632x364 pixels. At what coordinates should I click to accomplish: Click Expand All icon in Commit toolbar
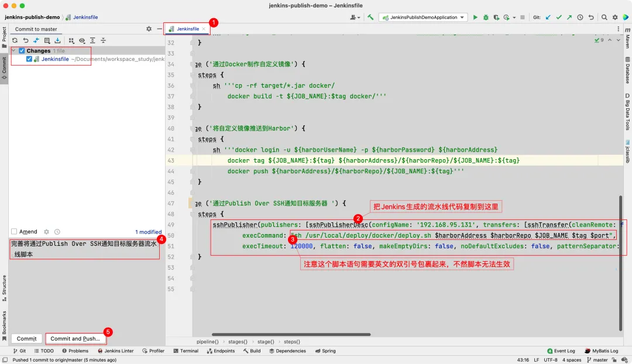92,40
